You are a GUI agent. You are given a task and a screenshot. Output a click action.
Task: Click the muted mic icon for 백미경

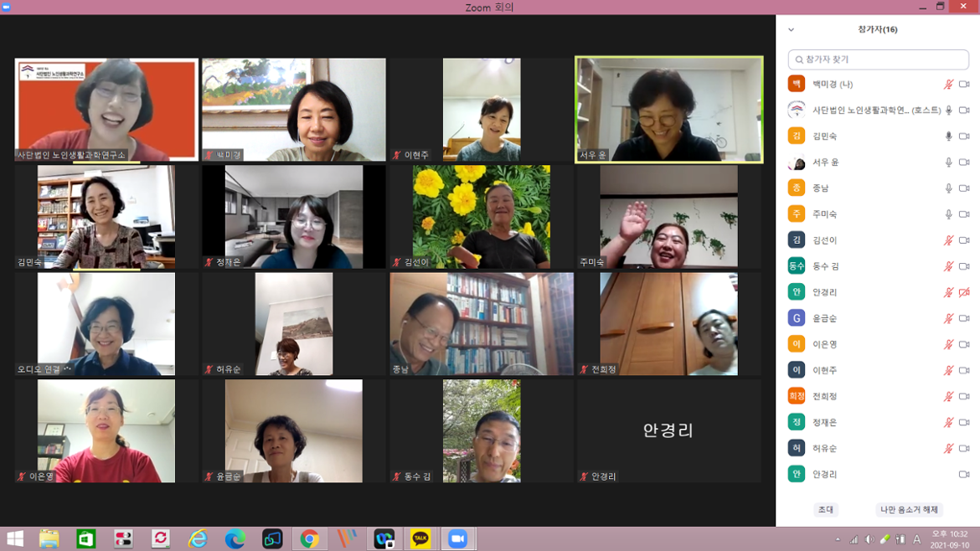click(x=948, y=85)
